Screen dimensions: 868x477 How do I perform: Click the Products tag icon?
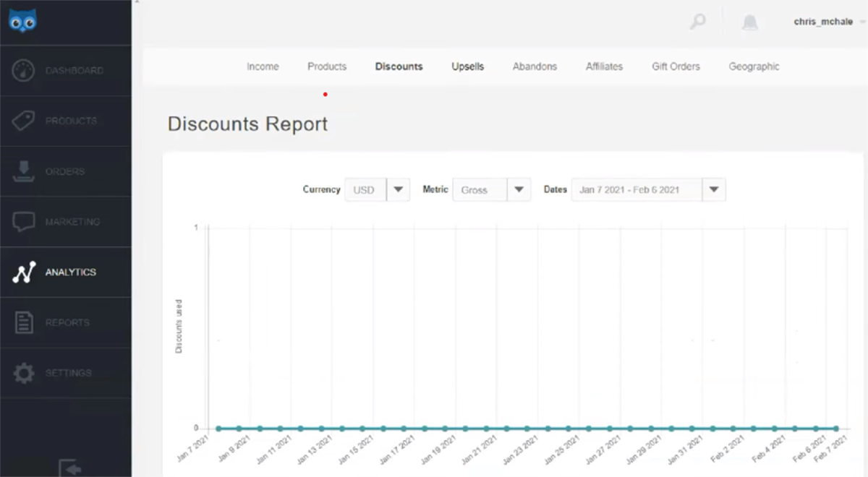pyautogui.click(x=24, y=121)
